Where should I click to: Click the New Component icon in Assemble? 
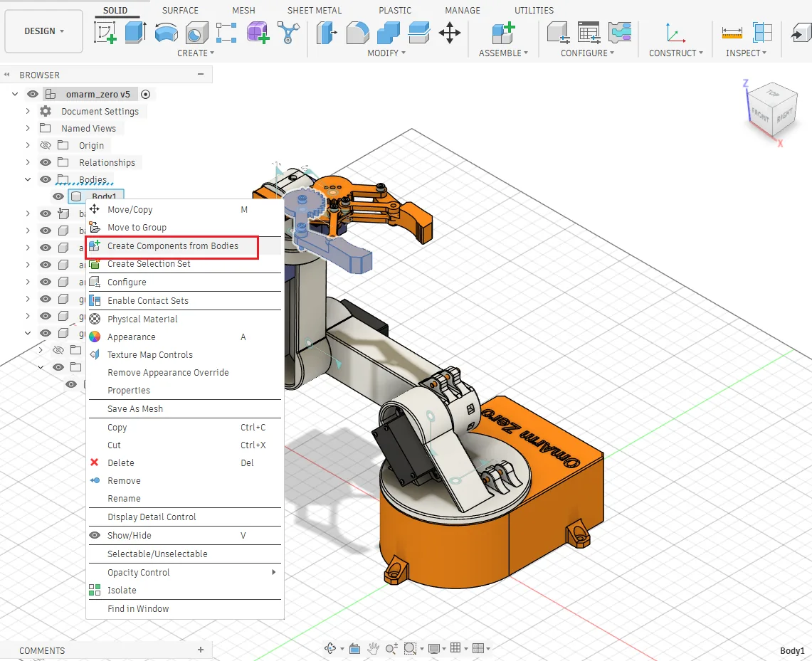[x=503, y=32]
